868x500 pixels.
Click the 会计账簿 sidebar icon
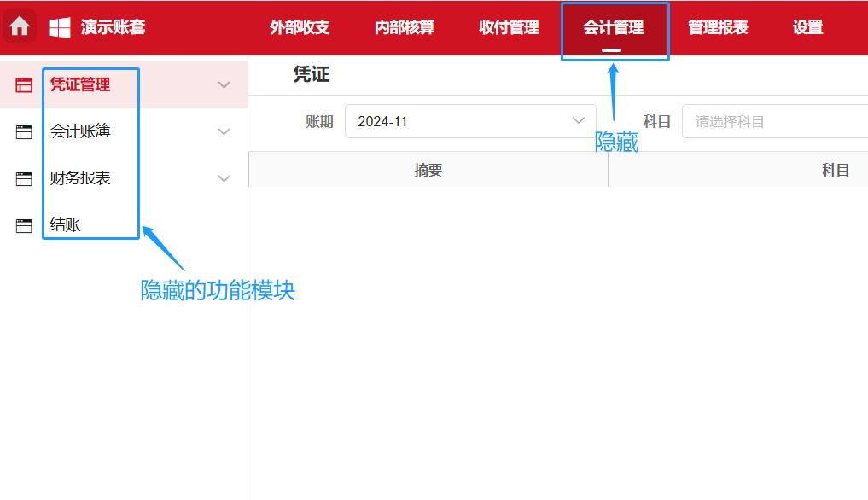[23, 131]
